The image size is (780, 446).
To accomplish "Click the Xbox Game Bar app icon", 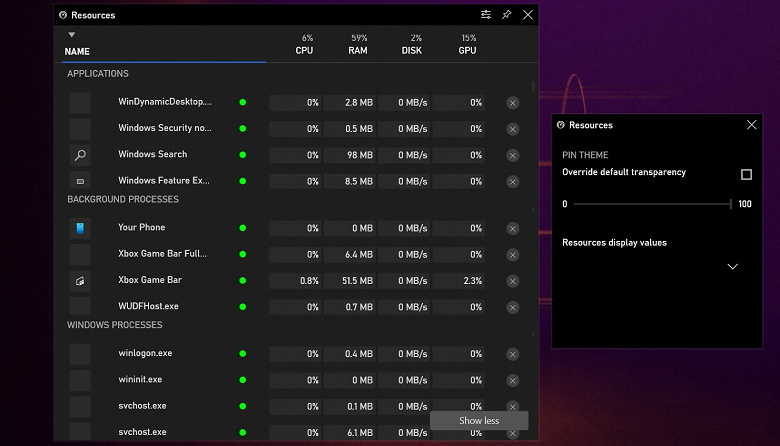I will pos(80,281).
